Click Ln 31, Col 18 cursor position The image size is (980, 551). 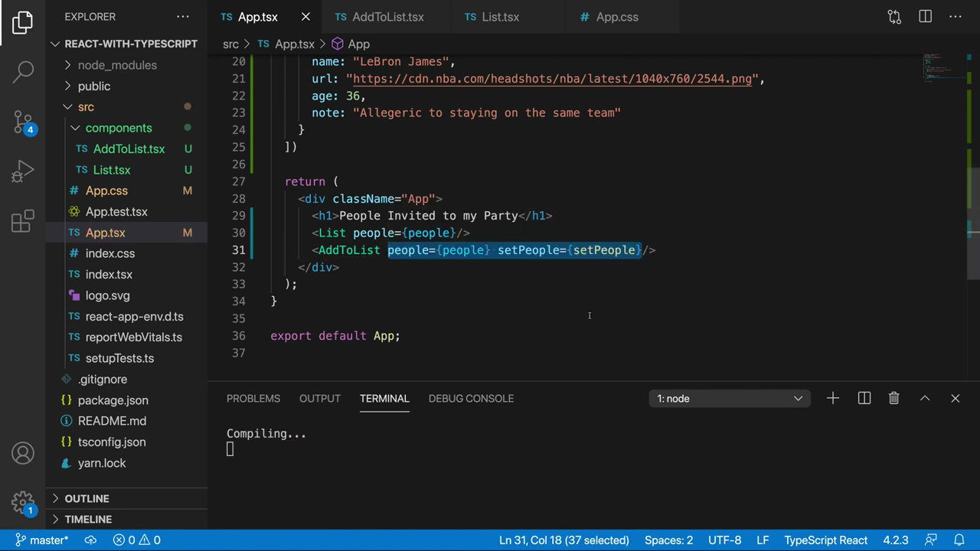coord(564,540)
